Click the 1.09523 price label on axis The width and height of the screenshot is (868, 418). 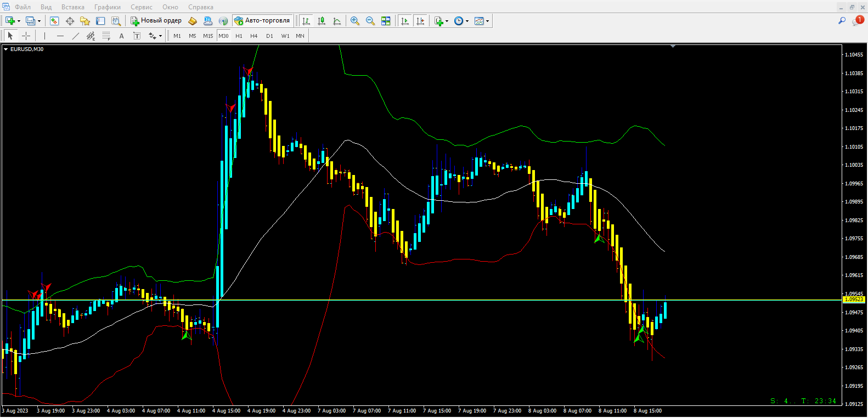(854, 300)
